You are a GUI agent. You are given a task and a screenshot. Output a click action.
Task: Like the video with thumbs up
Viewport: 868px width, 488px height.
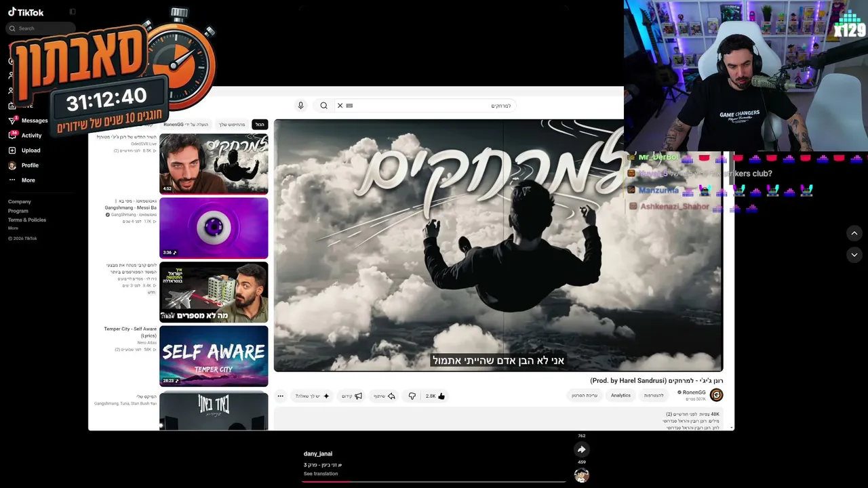(x=435, y=396)
